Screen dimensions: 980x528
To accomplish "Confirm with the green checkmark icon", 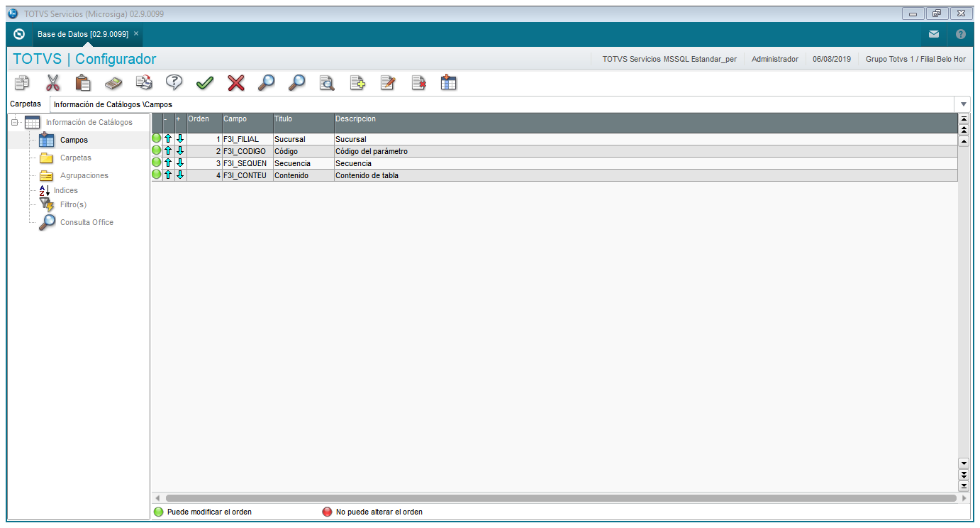I will [x=205, y=82].
